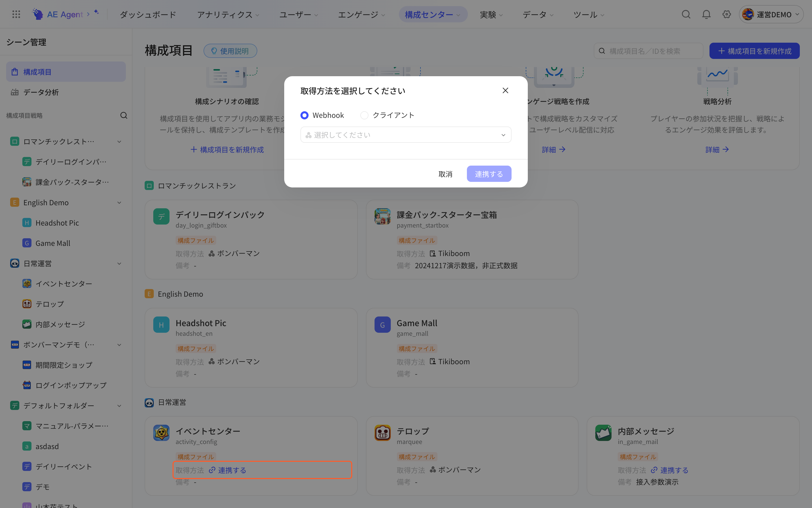This screenshot has height=508, width=812.
Task: Click the 課金パック-スターター宝箱 card thumbnail
Action: click(x=382, y=216)
